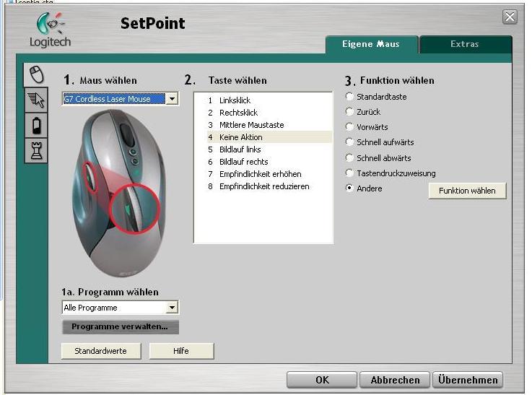Select button 2 Rechtsklick
Viewport: 532px width, 395px height.
point(269,113)
